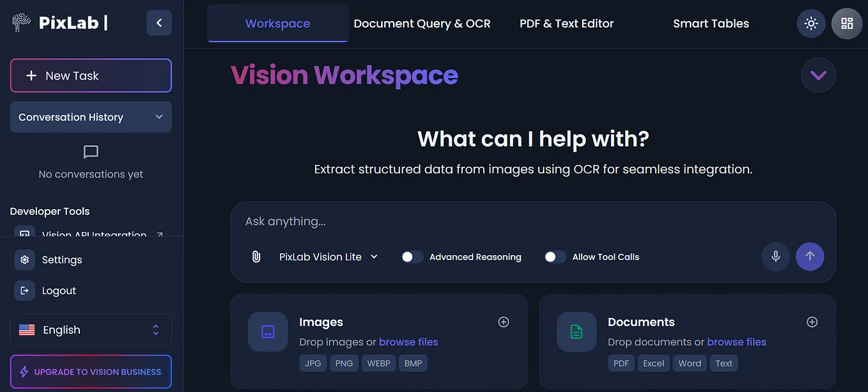Collapse the Vision Workspace section chevron
868x392 pixels.
tap(818, 75)
